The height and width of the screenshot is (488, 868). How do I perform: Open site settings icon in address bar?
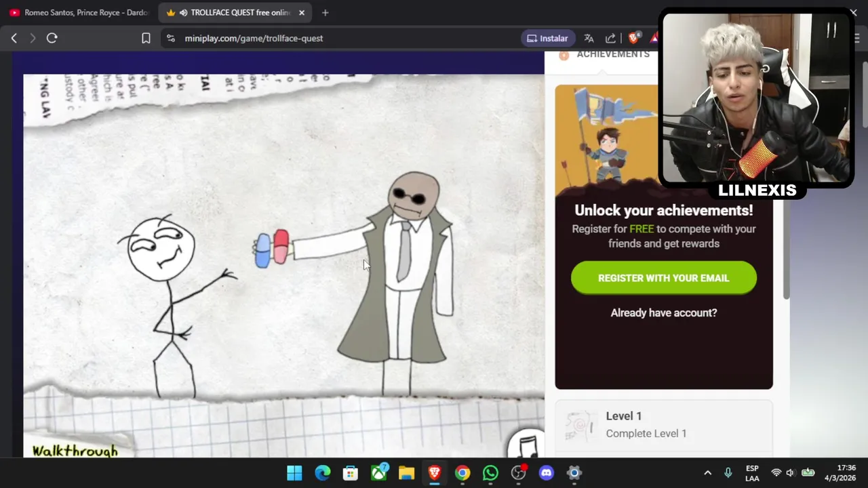(x=170, y=39)
